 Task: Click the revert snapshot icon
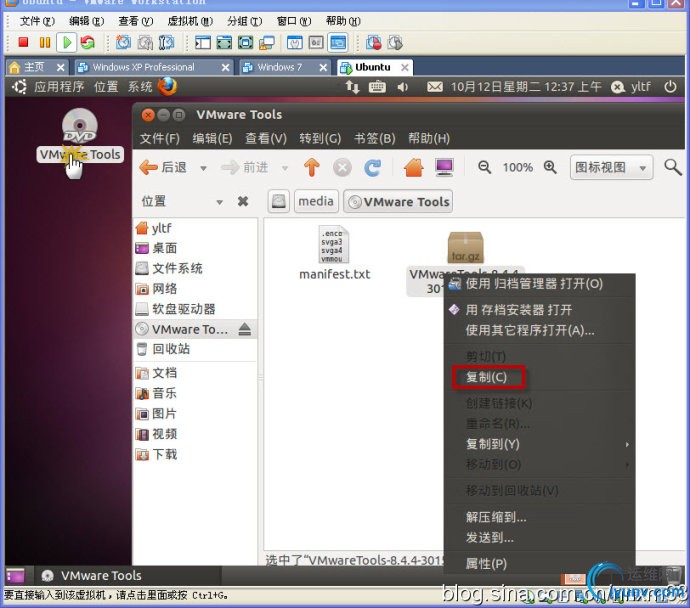click(x=145, y=43)
